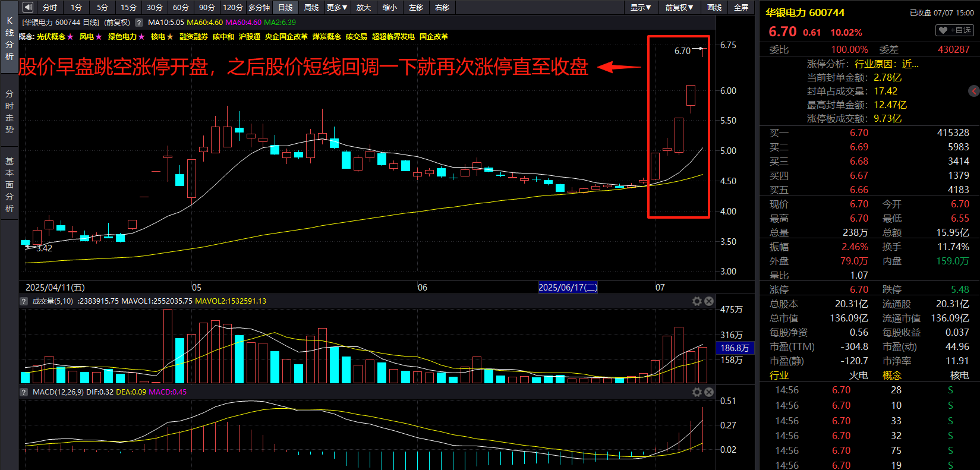Click 放大 to zoom in chart
980x470 pixels.
click(363, 7)
